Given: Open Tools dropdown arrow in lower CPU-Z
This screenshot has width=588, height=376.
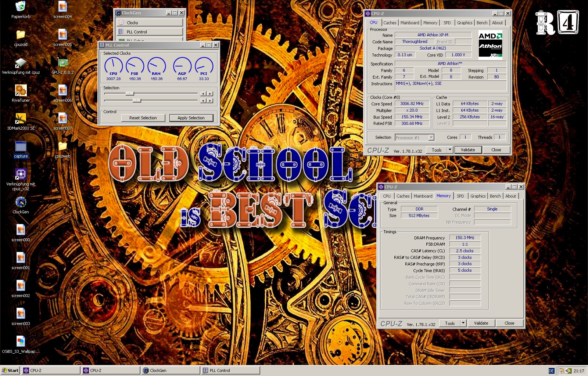Looking at the screenshot, I should (x=463, y=323).
